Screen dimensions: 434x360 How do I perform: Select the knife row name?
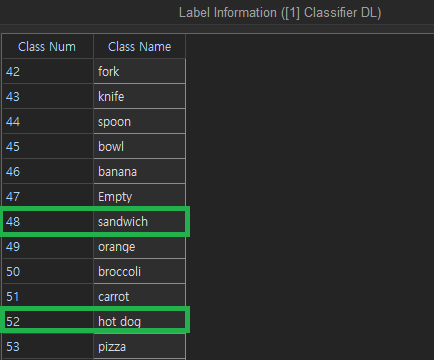pyautogui.click(x=139, y=96)
